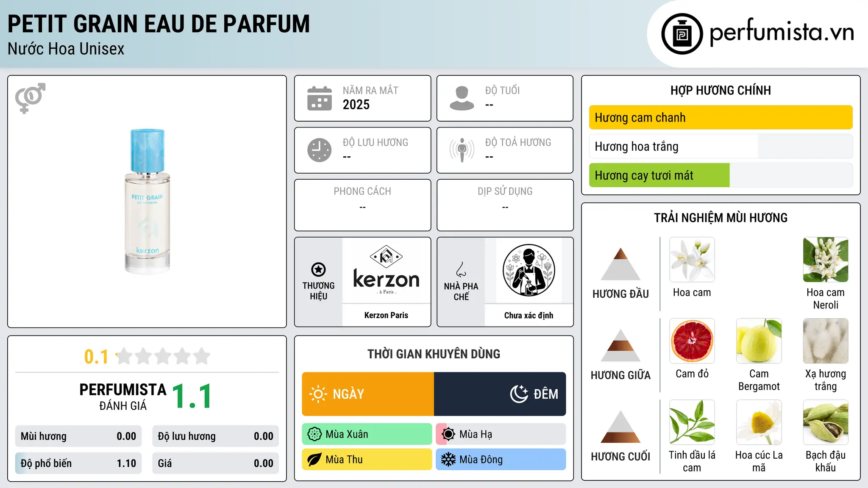
Task: Click the PETIT GRAIN EAU DE PARFUM title
Action: point(159,24)
